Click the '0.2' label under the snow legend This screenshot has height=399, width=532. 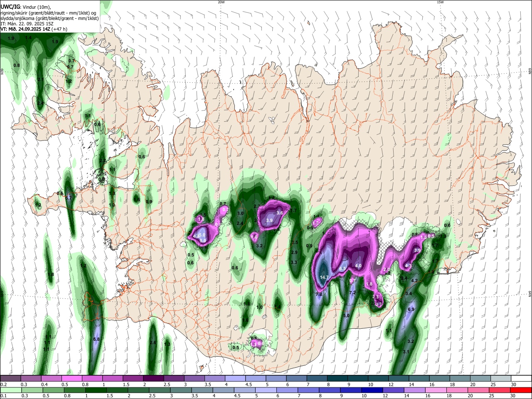coord(3,384)
